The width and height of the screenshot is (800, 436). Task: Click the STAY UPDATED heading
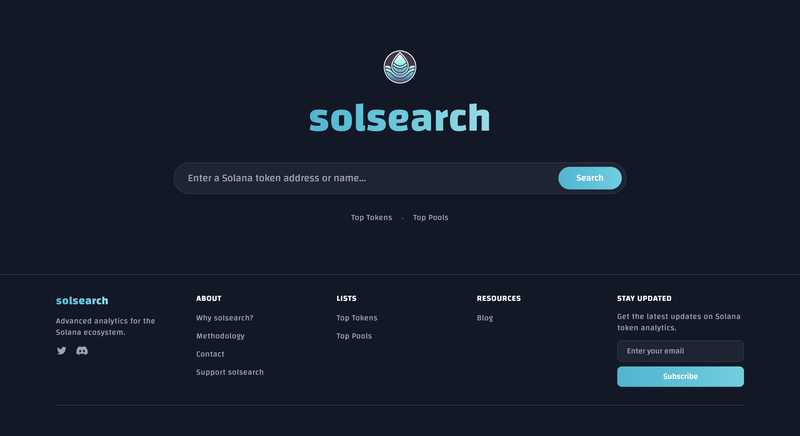644,298
